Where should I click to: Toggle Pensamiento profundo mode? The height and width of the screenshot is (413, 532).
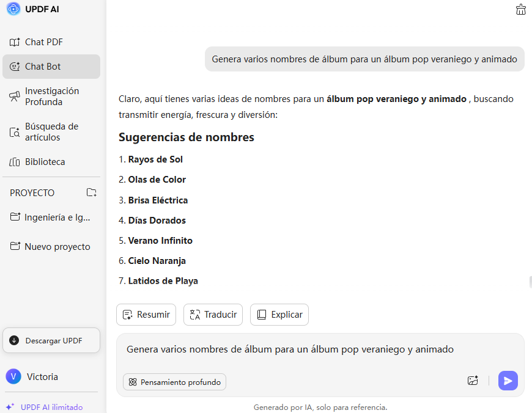click(174, 382)
